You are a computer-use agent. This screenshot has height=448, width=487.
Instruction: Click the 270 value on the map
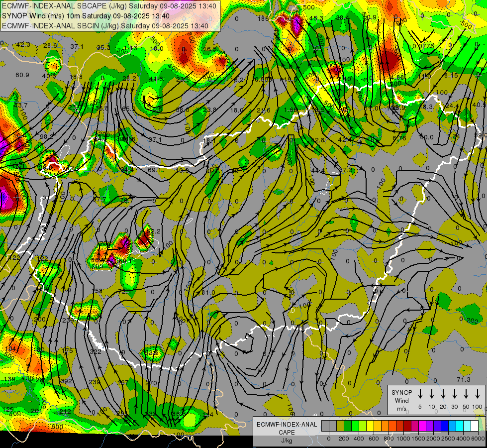coord(151,383)
